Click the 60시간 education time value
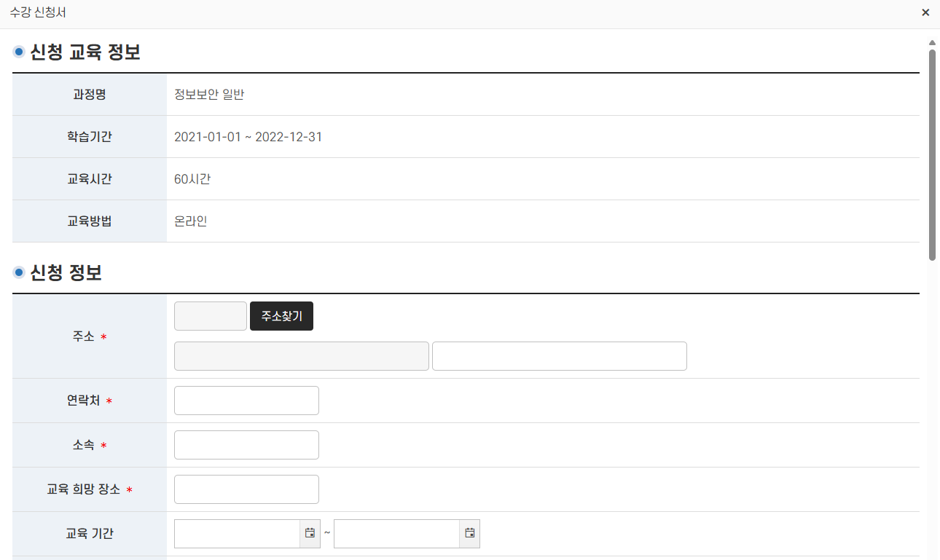940x560 pixels. click(192, 179)
